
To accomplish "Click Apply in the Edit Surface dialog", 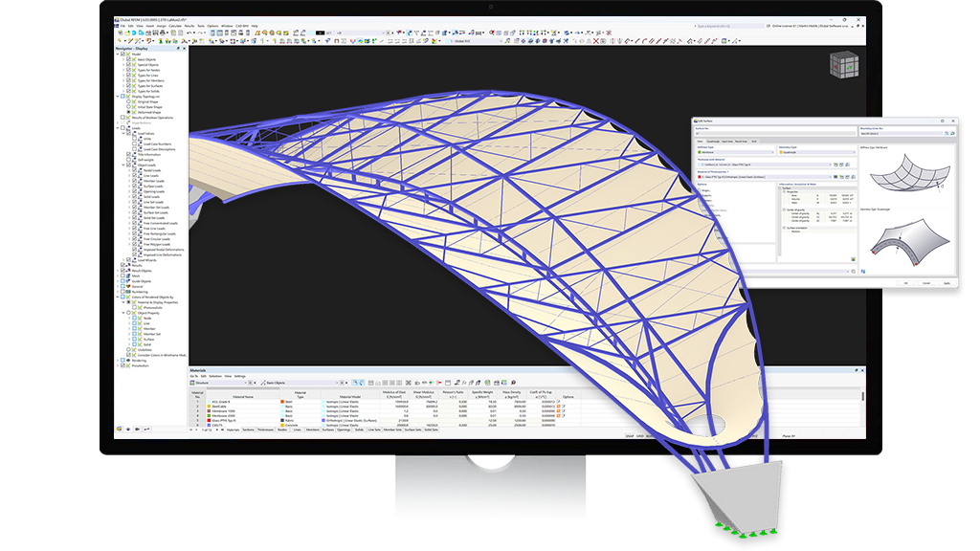I will [x=947, y=283].
